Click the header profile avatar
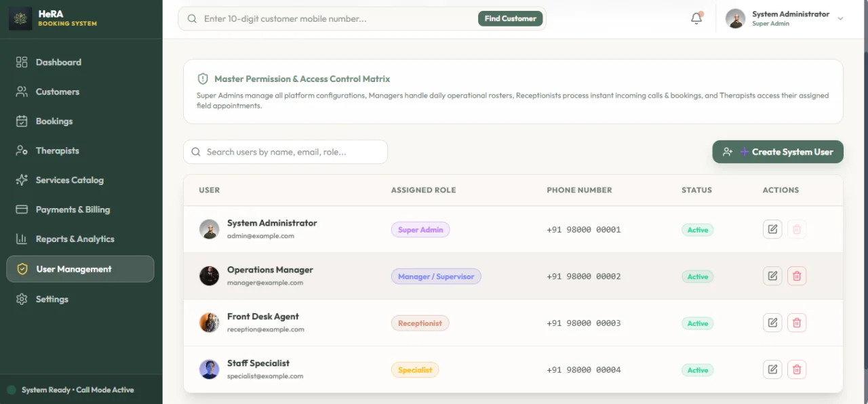Viewport: 868px width, 404px height. [735, 19]
